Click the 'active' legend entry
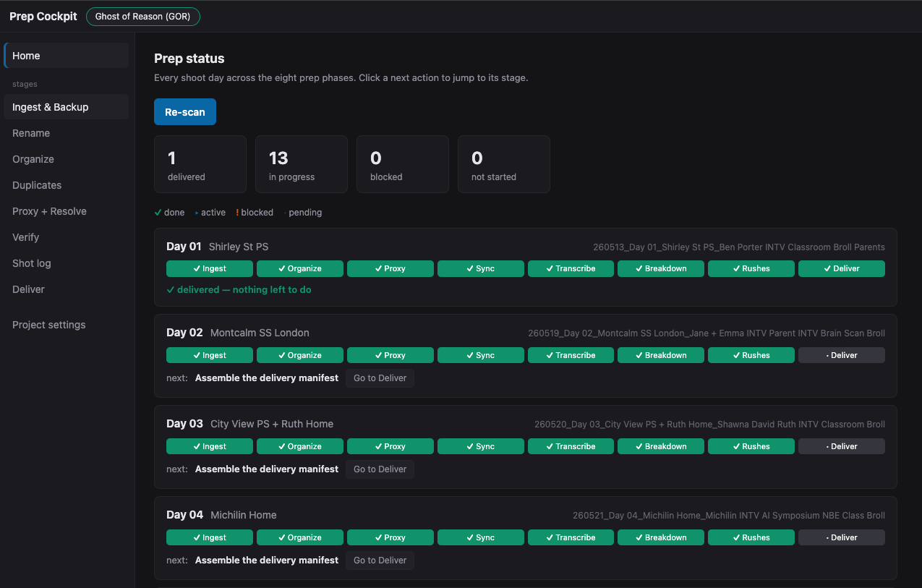 coord(210,213)
